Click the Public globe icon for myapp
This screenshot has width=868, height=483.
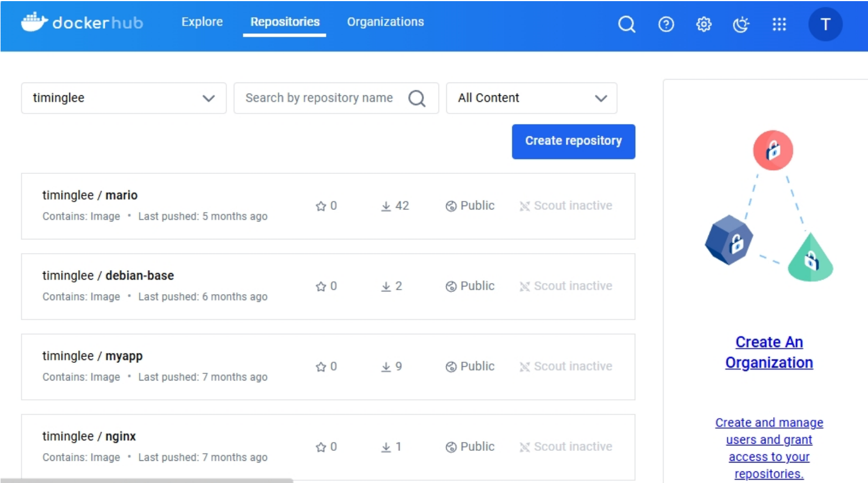(x=451, y=367)
